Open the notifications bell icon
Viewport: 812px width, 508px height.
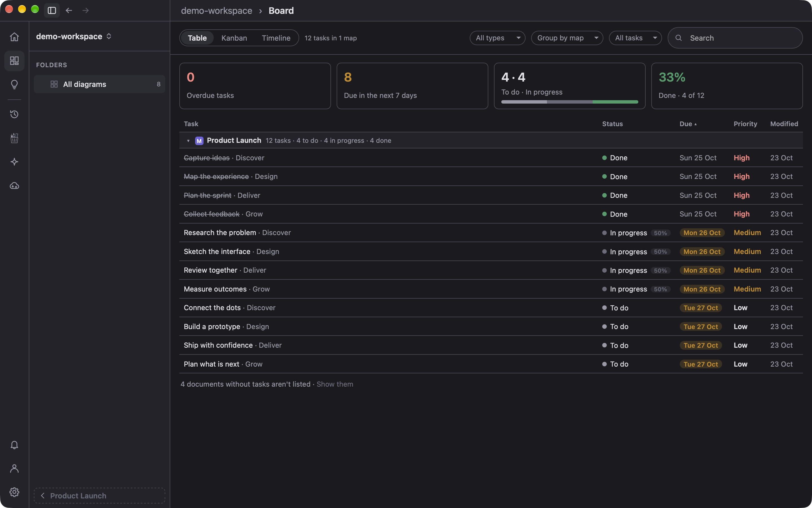pos(14,445)
